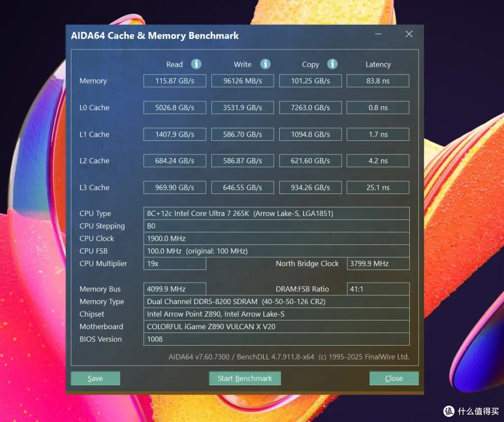Minimize the AIDA64 benchmark window
This screenshot has width=504, height=422.
tap(378, 34)
